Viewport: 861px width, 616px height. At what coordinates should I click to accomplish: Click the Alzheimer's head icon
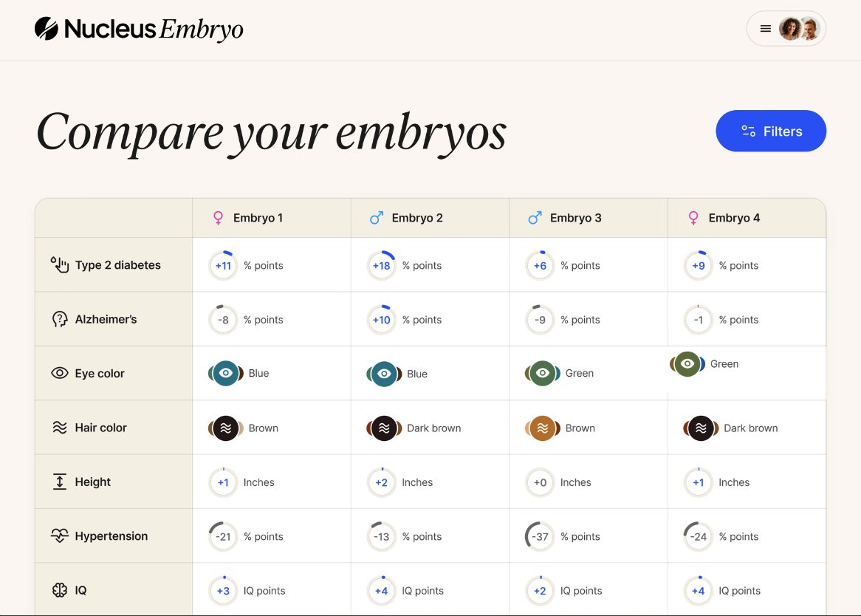pos(59,319)
